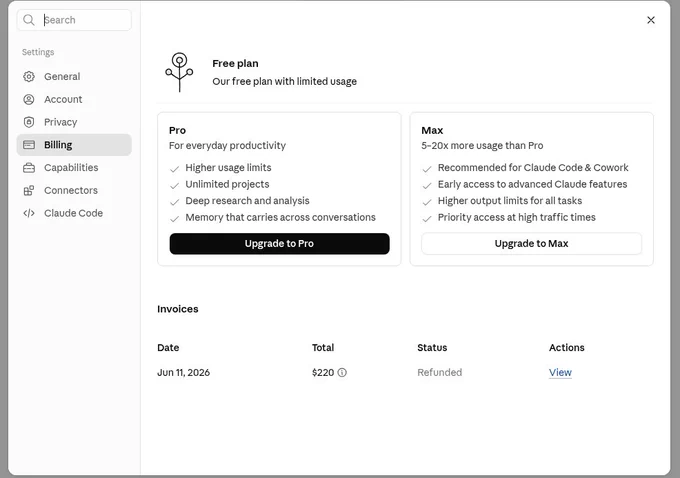Click the Total column header
680x478 pixels.
coord(323,348)
